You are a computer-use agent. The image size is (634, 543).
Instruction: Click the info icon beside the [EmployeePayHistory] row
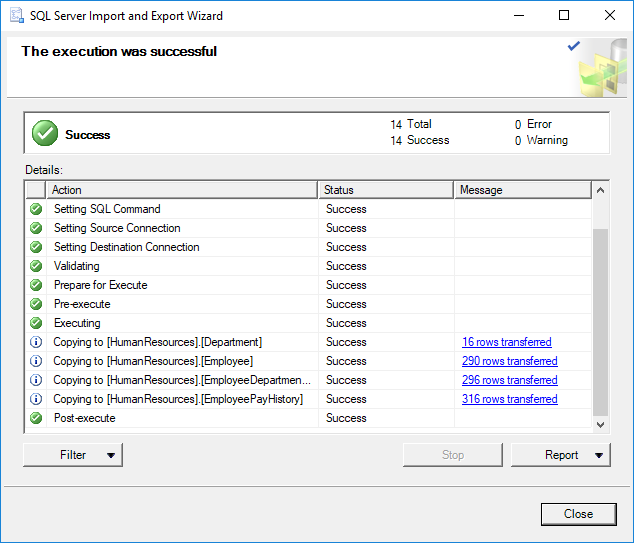pos(36,399)
